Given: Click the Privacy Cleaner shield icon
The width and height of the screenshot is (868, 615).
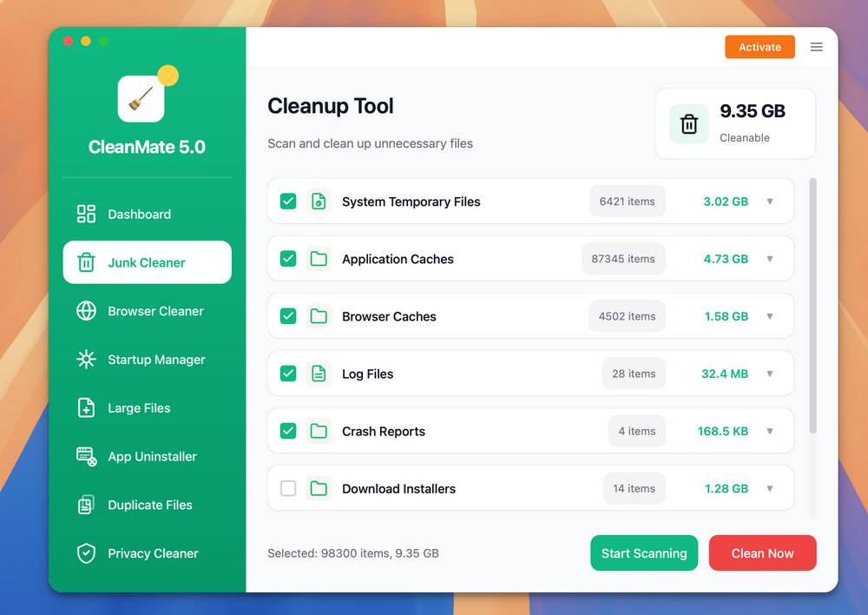Looking at the screenshot, I should (x=86, y=553).
